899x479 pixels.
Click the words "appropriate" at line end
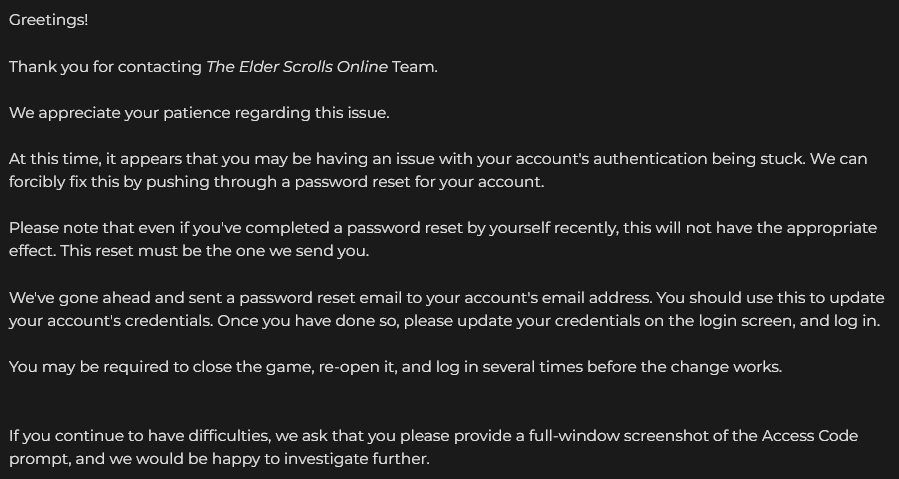831,228
